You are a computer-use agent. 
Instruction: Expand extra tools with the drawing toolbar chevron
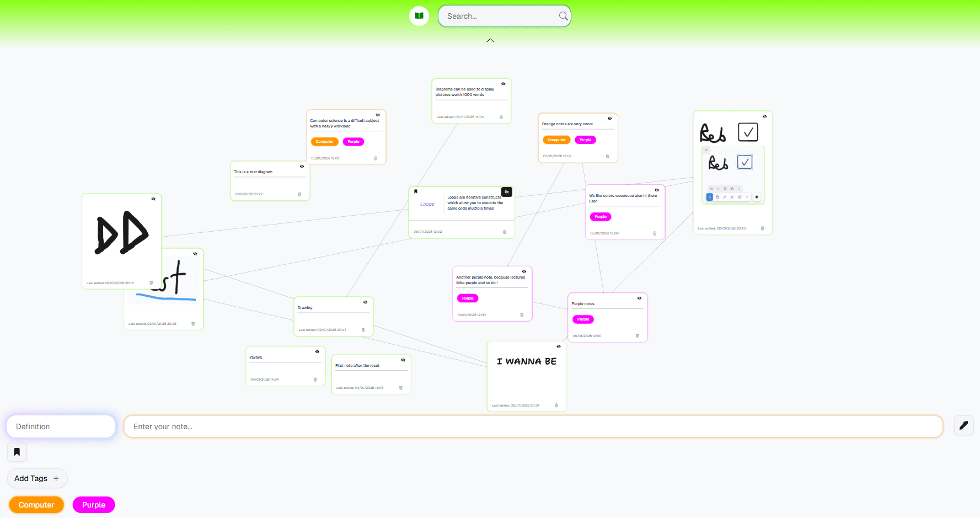747,197
